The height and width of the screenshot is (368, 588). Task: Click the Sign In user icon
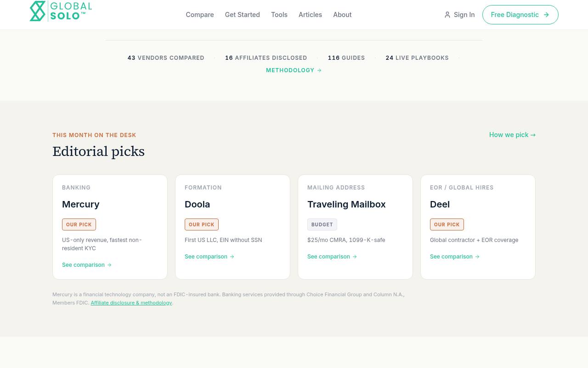(x=447, y=15)
